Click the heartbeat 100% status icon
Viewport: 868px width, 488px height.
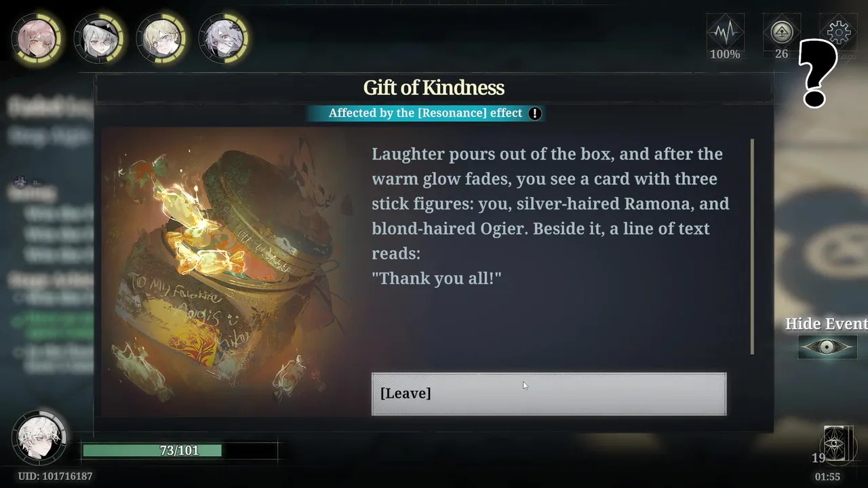click(725, 38)
